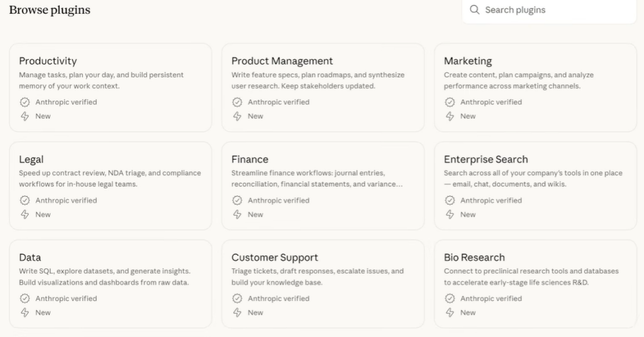Click the lightning New icon on Finance card
Viewport: 644px width, 337px height.
(x=238, y=214)
